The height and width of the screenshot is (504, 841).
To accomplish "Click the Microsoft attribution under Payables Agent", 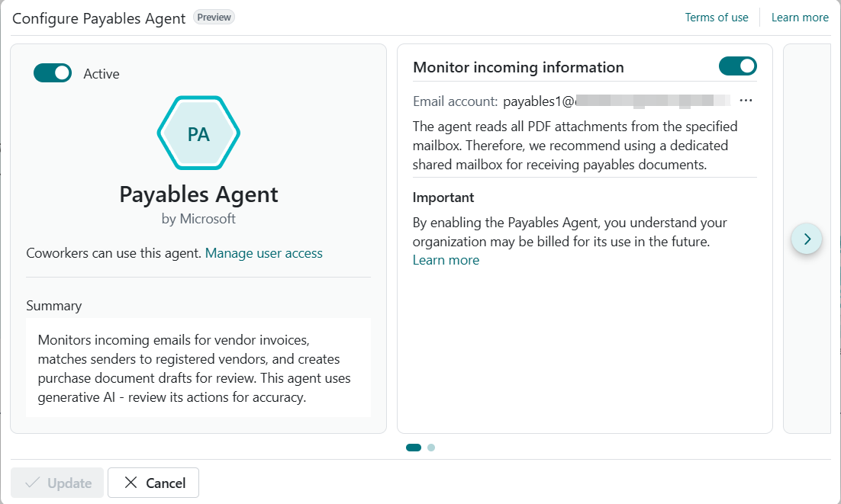I will tap(198, 217).
